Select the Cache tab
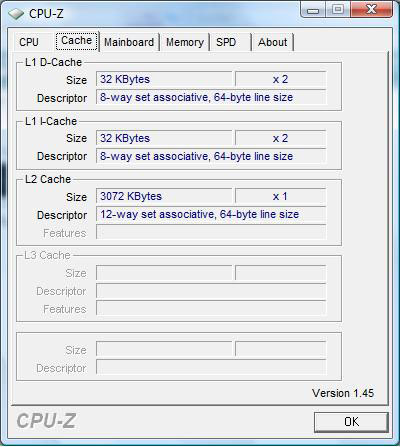The height and width of the screenshot is (447, 401). (77, 41)
